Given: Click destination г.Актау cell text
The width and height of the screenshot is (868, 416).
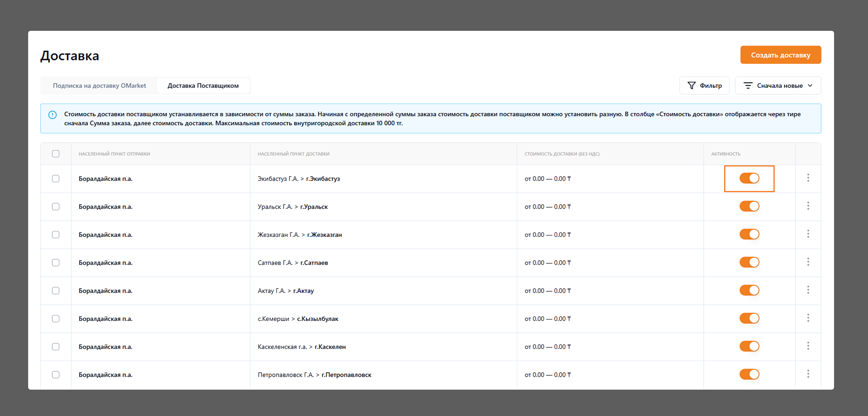Looking at the screenshot, I should point(303,290).
